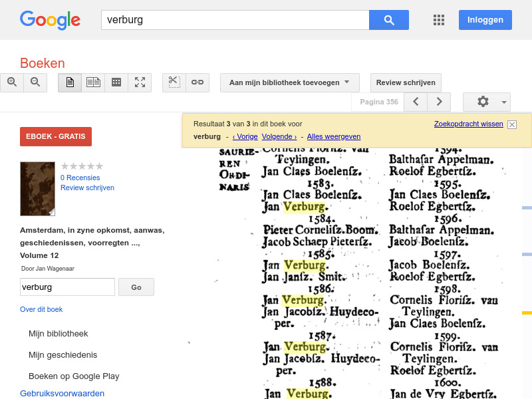Click Go to search within the book
Screen dimensions: 532x399
136,287
